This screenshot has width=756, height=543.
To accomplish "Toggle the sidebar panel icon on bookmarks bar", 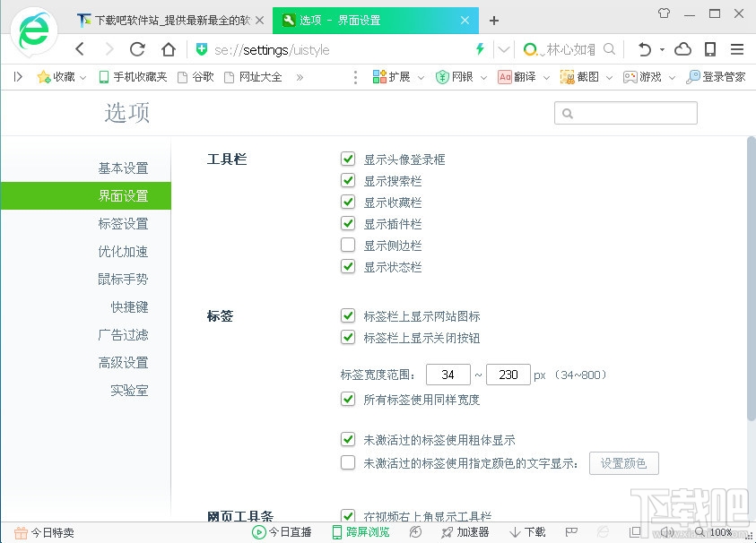I will click(x=18, y=76).
